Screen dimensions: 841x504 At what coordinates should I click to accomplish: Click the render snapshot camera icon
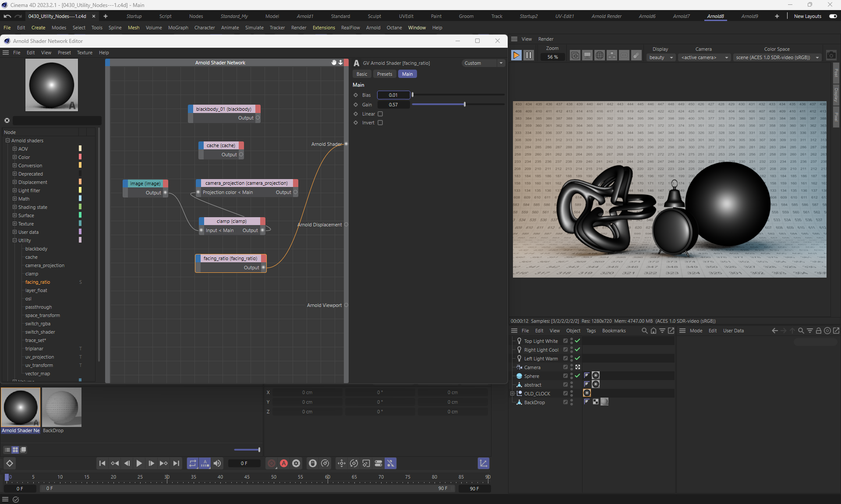(831, 55)
